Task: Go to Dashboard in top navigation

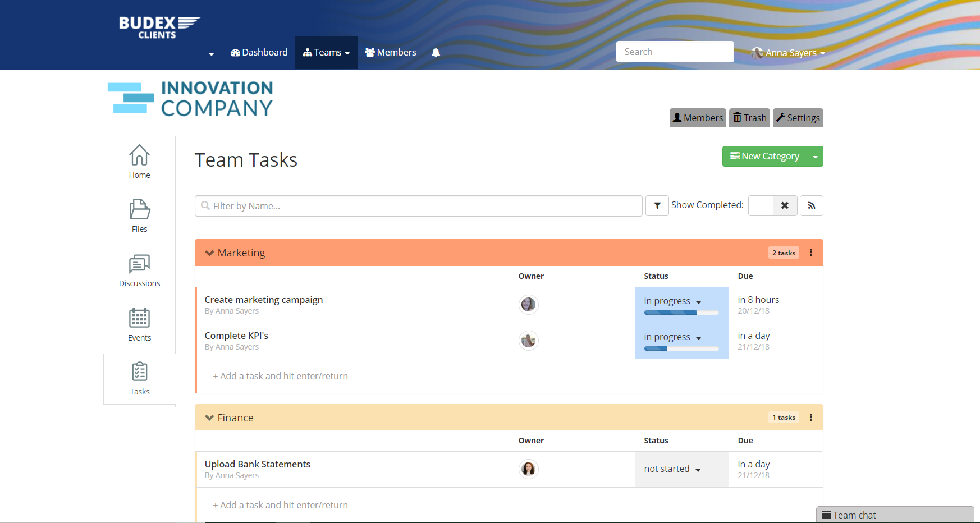Action: [259, 53]
